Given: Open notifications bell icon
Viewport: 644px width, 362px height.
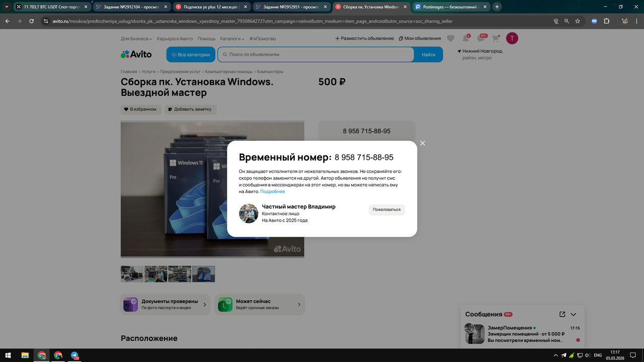Looking at the screenshot, I should pyautogui.click(x=466, y=39).
